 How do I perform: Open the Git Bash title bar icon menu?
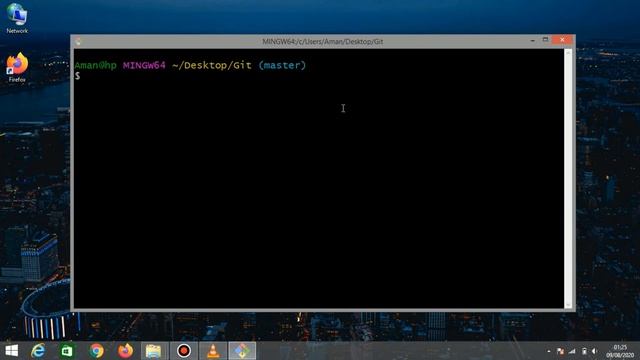78,41
